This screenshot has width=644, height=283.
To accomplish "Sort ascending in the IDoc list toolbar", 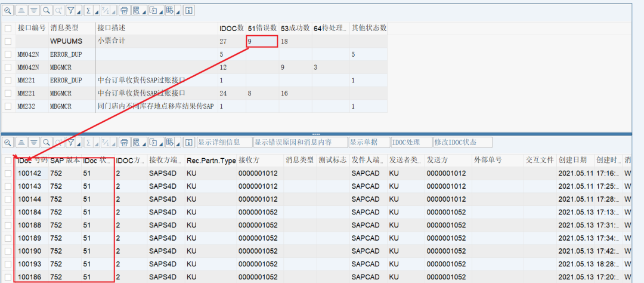I will tap(21, 142).
